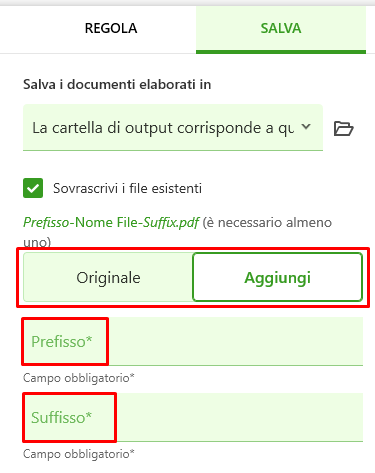Image resolution: width=375 pixels, height=473 pixels.
Task: Click Campo obbligatorio hint under Prefisso
Action: click(79, 378)
